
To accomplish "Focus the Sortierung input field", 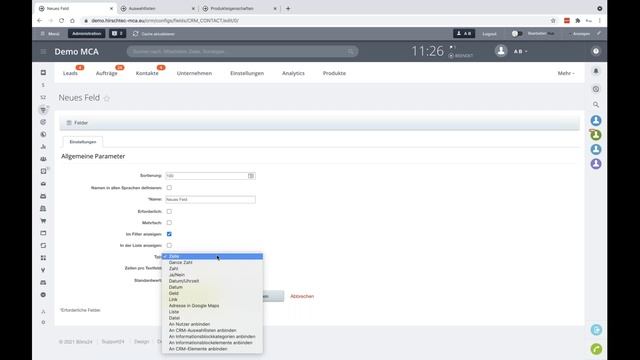I will 210,176.
